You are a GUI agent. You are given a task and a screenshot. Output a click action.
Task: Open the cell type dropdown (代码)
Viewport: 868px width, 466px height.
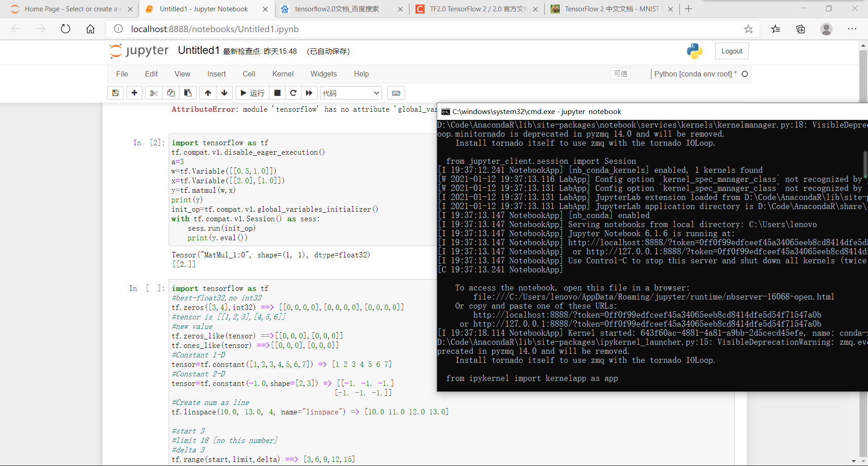pyautogui.click(x=351, y=93)
